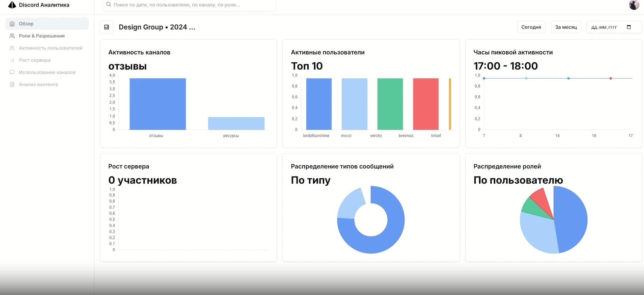This screenshot has height=295, width=644.
Task: Click the По пользователю heading
Action: coord(518,180)
